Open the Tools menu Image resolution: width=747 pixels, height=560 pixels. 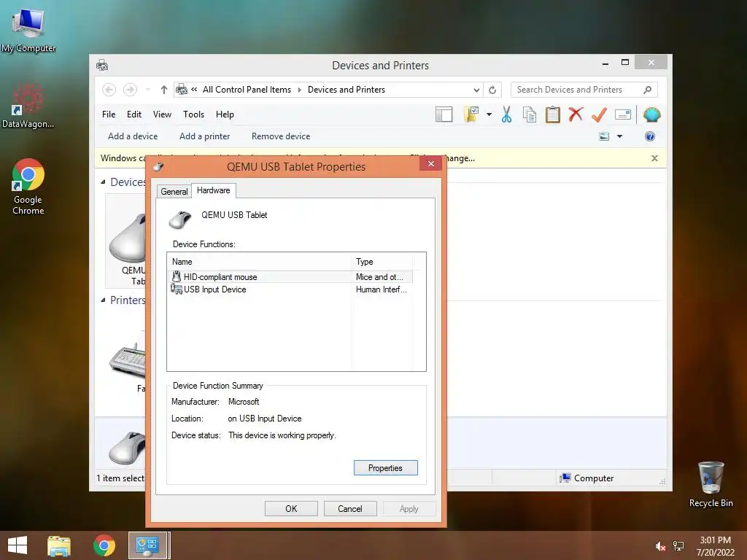point(193,114)
